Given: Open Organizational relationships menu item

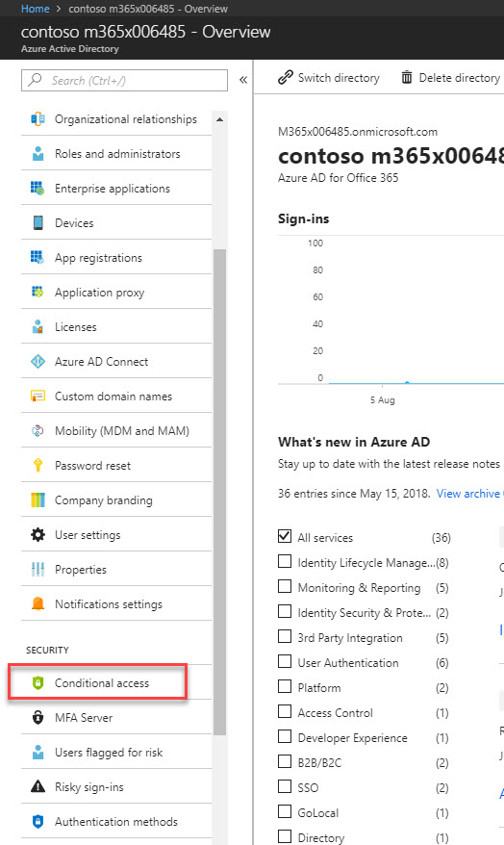Looking at the screenshot, I should [x=116, y=119].
